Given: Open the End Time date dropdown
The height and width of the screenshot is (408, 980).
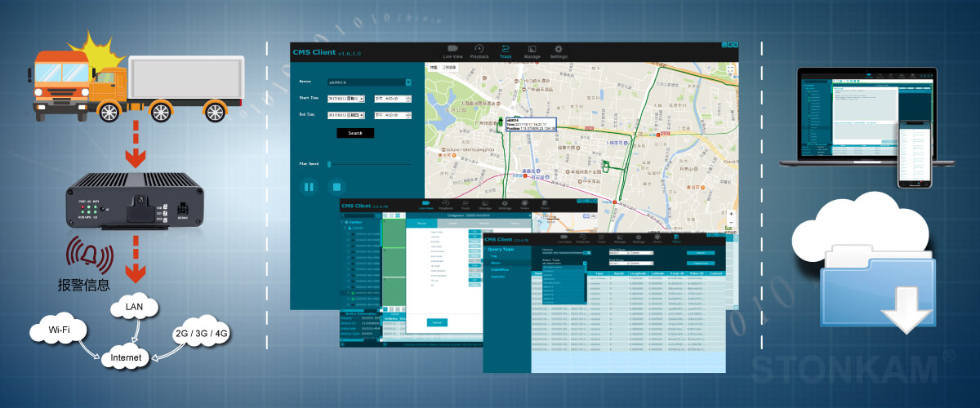Looking at the screenshot, I should point(361,116).
